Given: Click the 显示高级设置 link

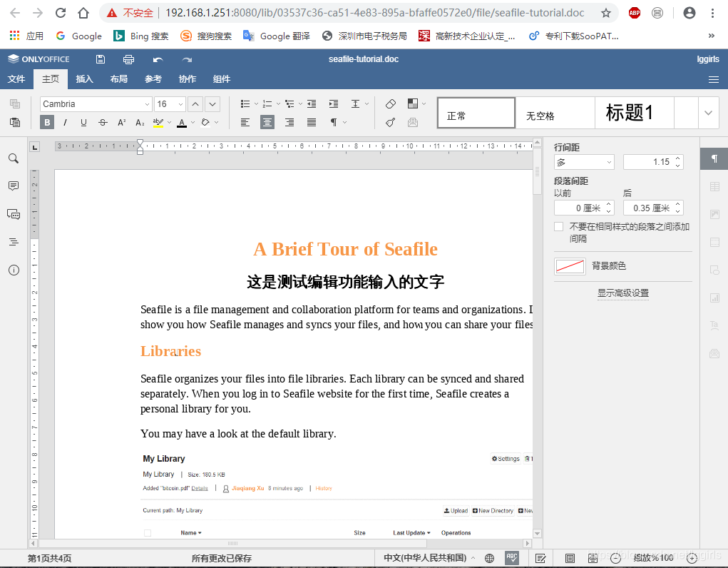Looking at the screenshot, I should point(623,293).
